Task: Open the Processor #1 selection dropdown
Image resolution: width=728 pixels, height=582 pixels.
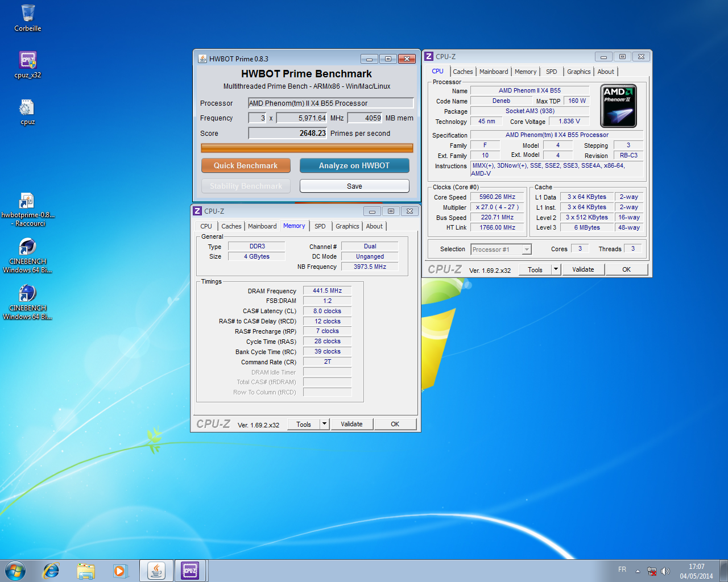Action: 500,250
